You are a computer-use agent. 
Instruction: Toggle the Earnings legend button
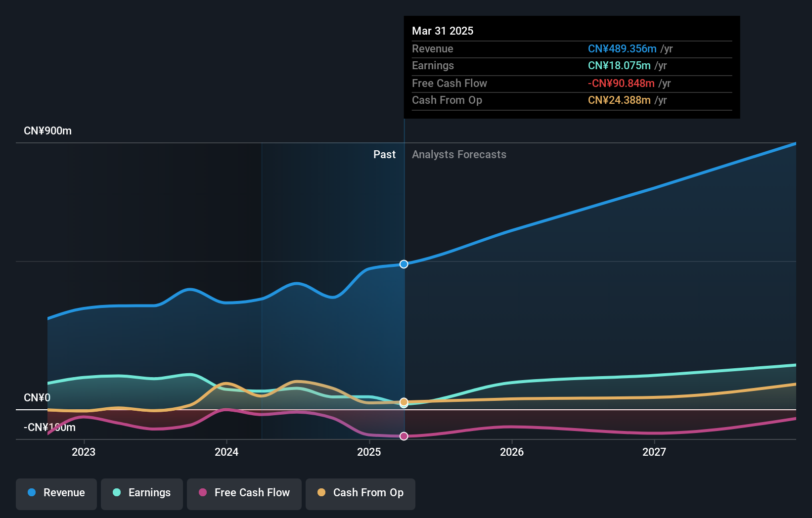coord(142,494)
